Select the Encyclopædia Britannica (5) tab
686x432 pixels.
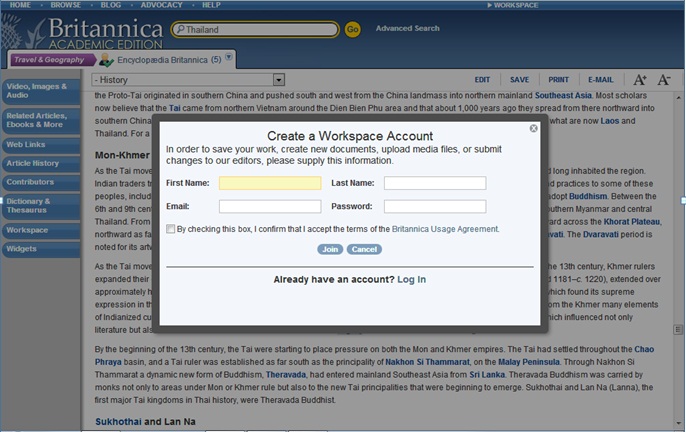point(169,60)
